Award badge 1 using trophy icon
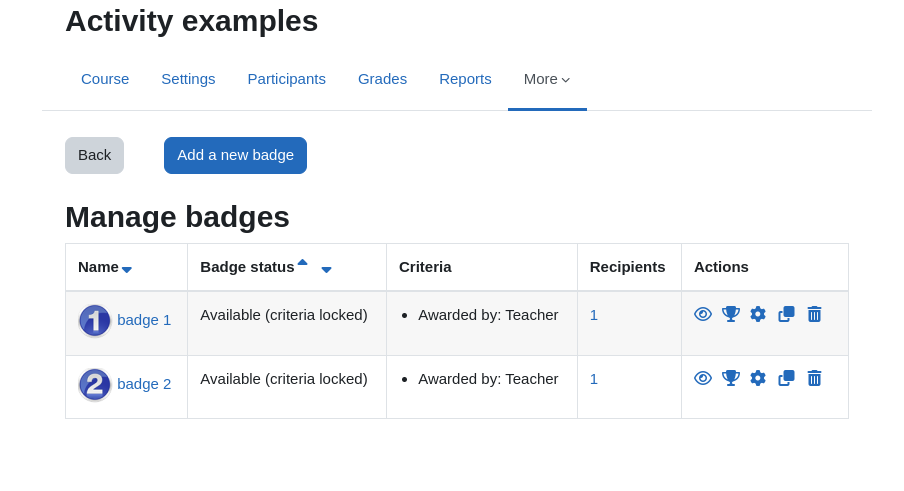 730,314
